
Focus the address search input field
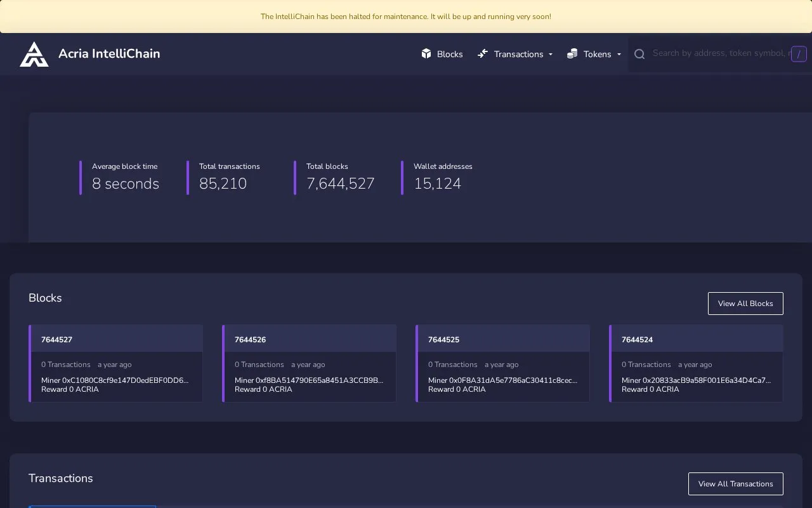point(720,53)
